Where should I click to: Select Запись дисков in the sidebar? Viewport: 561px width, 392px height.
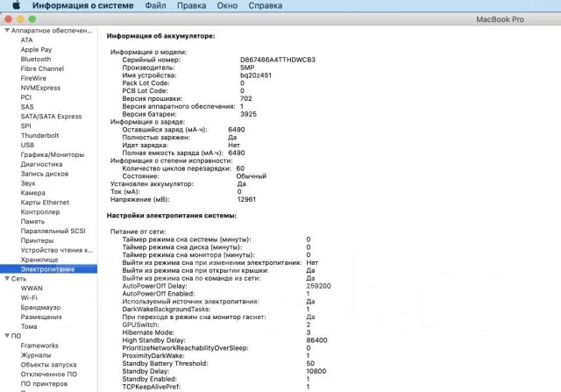[45, 174]
